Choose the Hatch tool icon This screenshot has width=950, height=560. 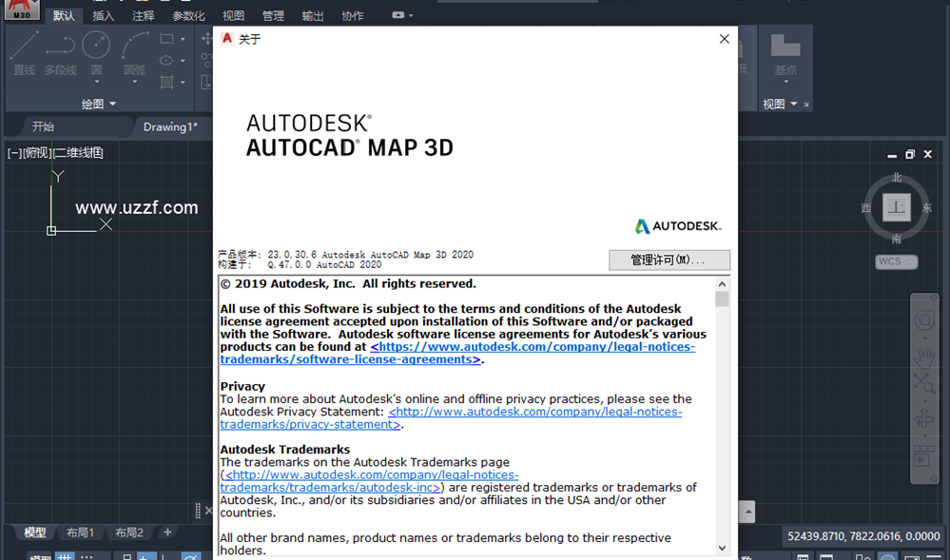[166, 82]
